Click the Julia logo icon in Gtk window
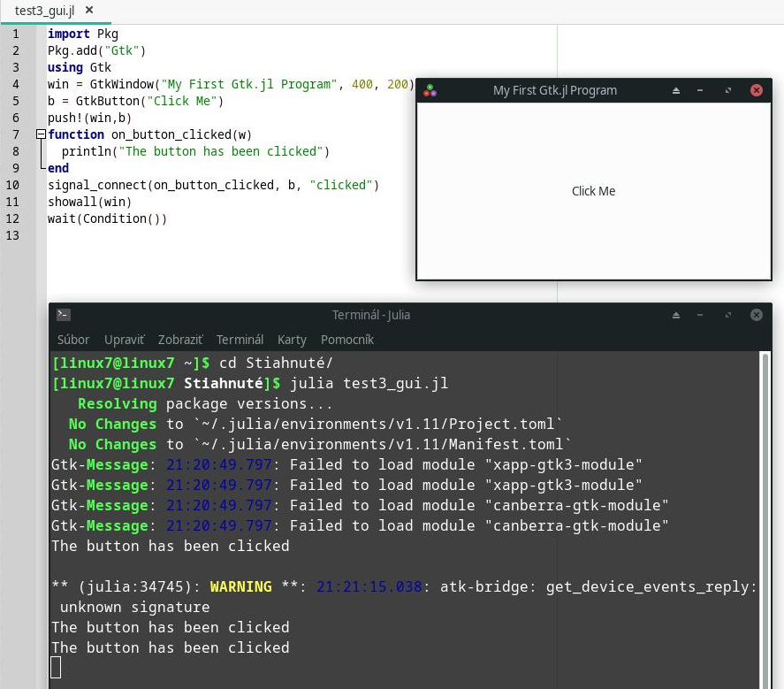784x689 pixels. (x=430, y=90)
